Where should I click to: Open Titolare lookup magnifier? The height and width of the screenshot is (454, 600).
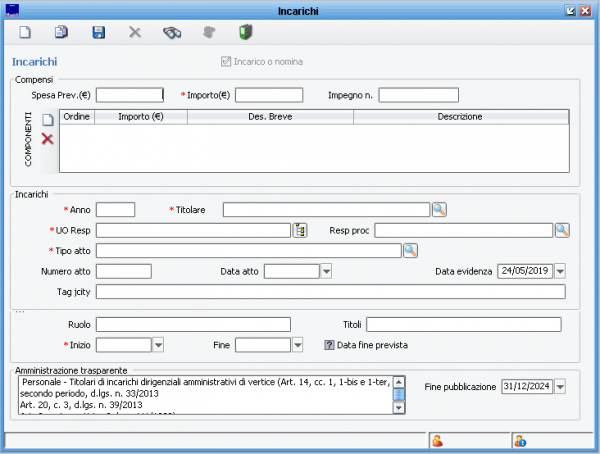(x=439, y=209)
